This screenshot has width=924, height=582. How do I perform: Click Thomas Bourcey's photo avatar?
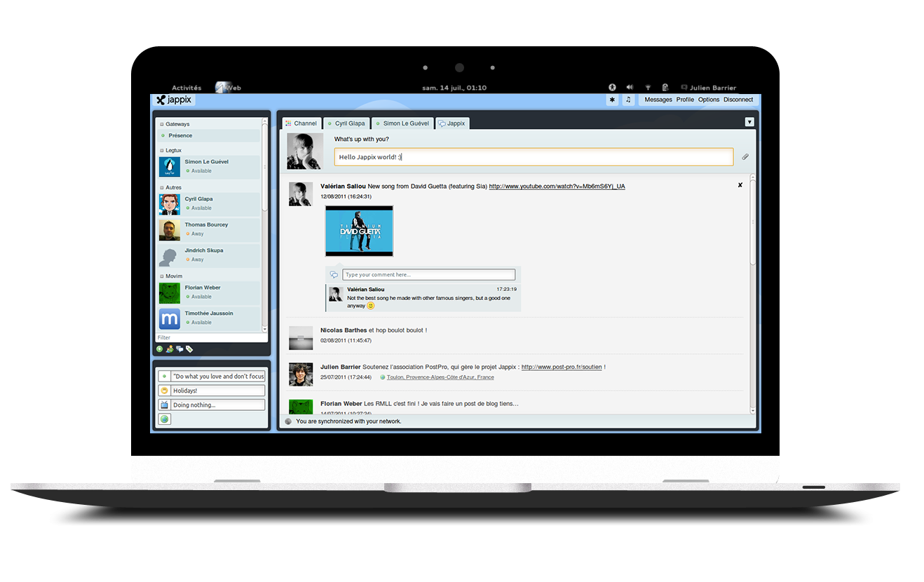click(170, 229)
